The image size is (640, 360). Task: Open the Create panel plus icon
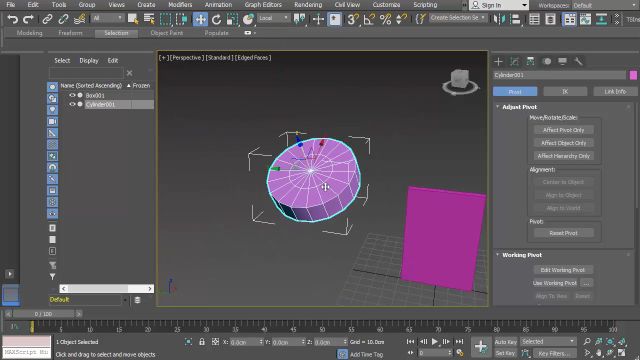click(498, 62)
